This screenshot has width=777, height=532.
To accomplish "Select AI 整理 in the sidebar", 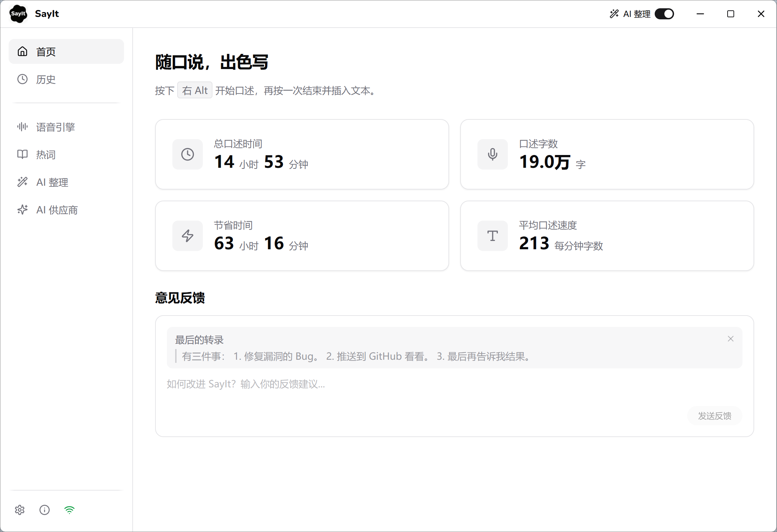I will (66, 182).
